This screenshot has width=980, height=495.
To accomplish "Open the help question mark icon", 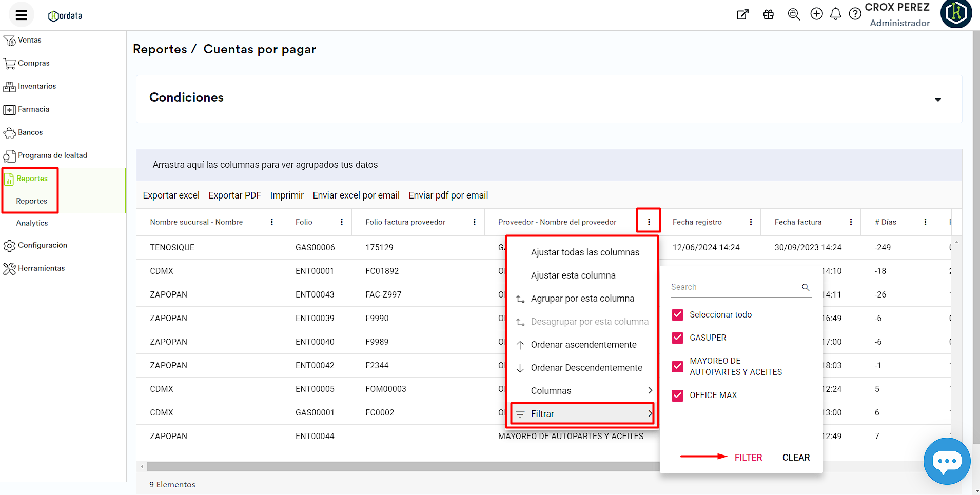I will click(x=855, y=14).
